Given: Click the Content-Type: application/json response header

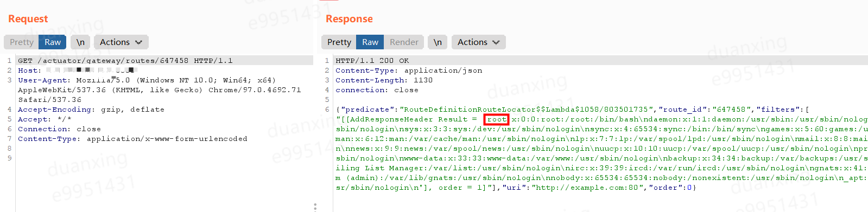Looking at the screenshot, I should pyautogui.click(x=409, y=70).
